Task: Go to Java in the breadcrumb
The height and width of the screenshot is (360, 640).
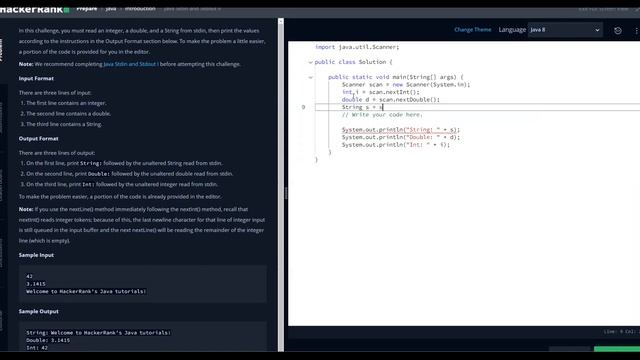Action: point(111,9)
